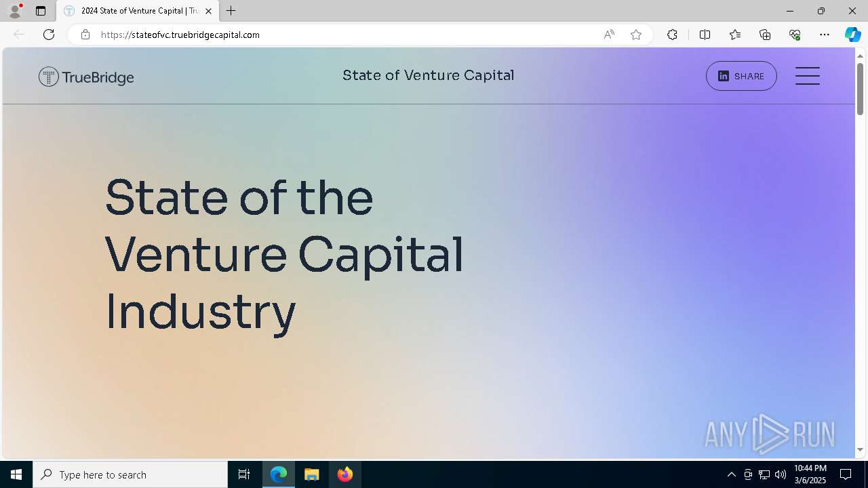Click the page scrollbar up arrow
The height and width of the screenshot is (488, 868).
click(x=861, y=55)
